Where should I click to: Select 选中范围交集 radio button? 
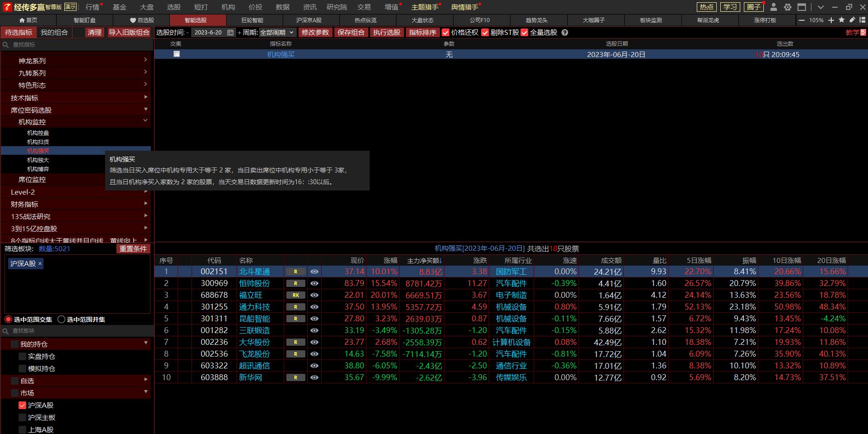(x=8, y=320)
